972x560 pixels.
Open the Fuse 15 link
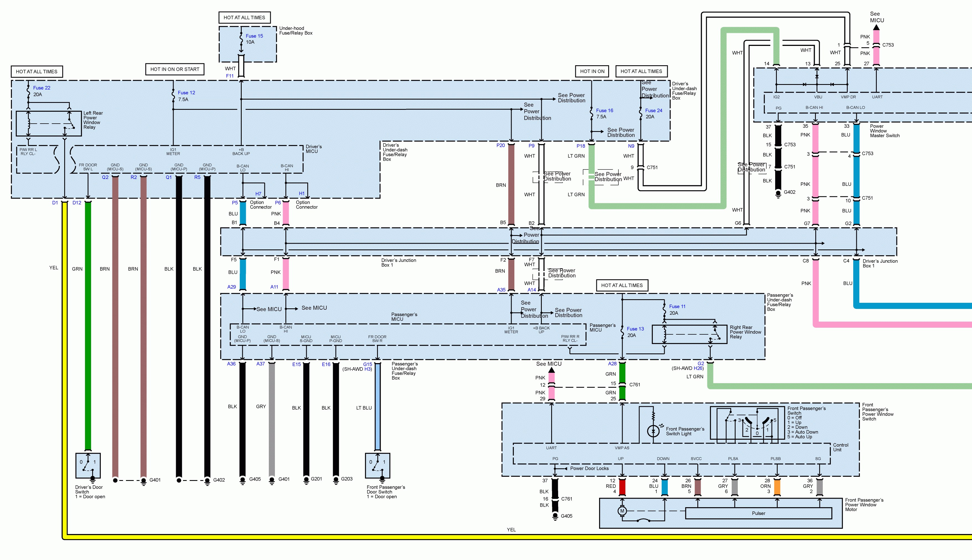254,36
